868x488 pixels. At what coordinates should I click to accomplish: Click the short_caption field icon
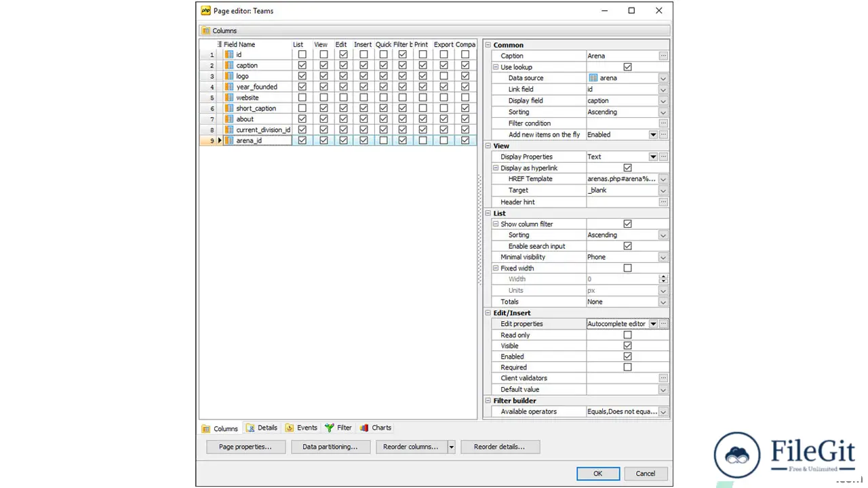[229, 108]
